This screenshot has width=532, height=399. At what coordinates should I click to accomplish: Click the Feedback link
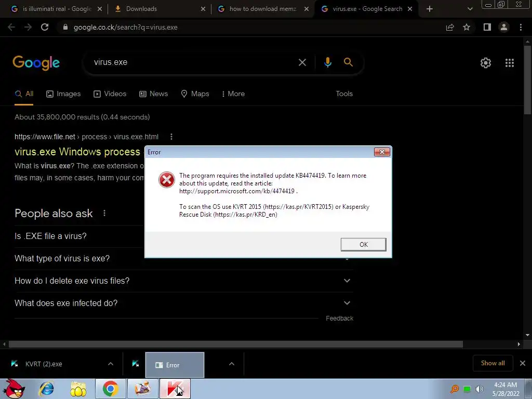[x=339, y=318]
